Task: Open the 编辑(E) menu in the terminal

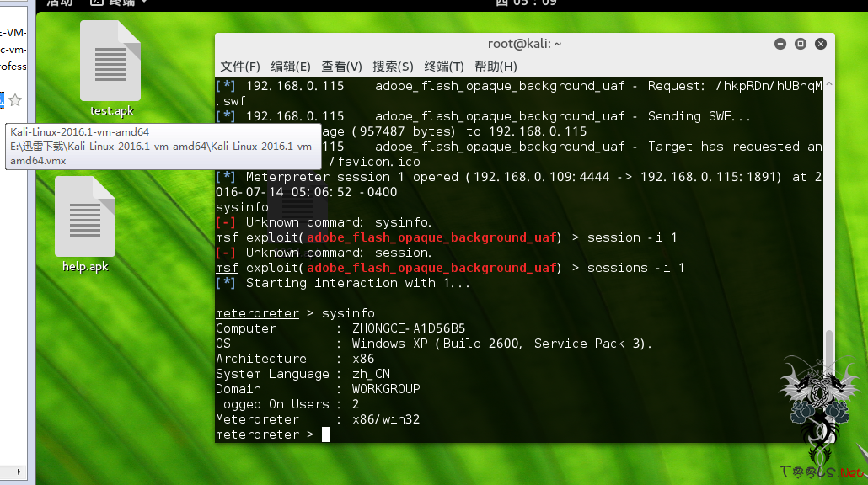Action: (291, 67)
